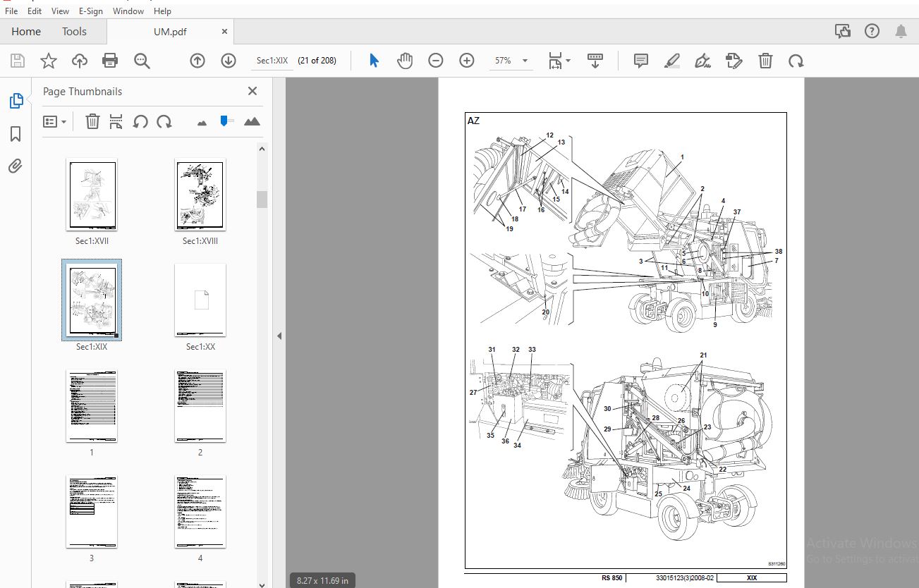The width and height of the screenshot is (919, 588).
Task: Rotate the view with the toolbar arrow
Action: [796, 61]
